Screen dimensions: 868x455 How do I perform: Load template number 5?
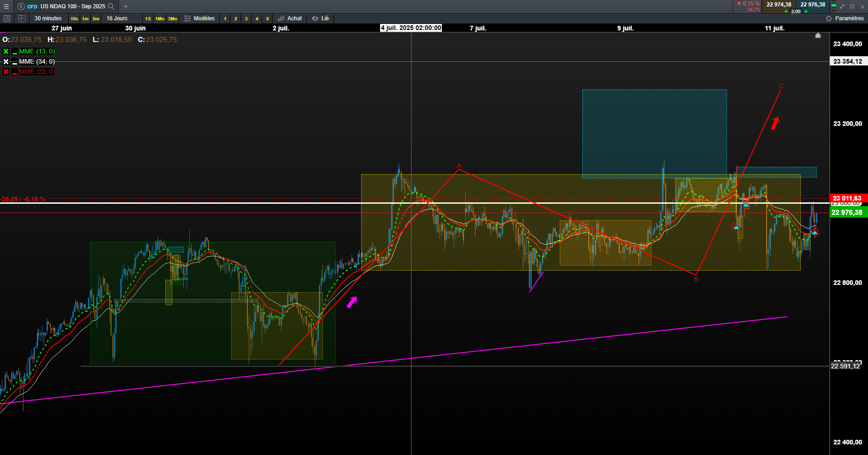pos(268,18)
